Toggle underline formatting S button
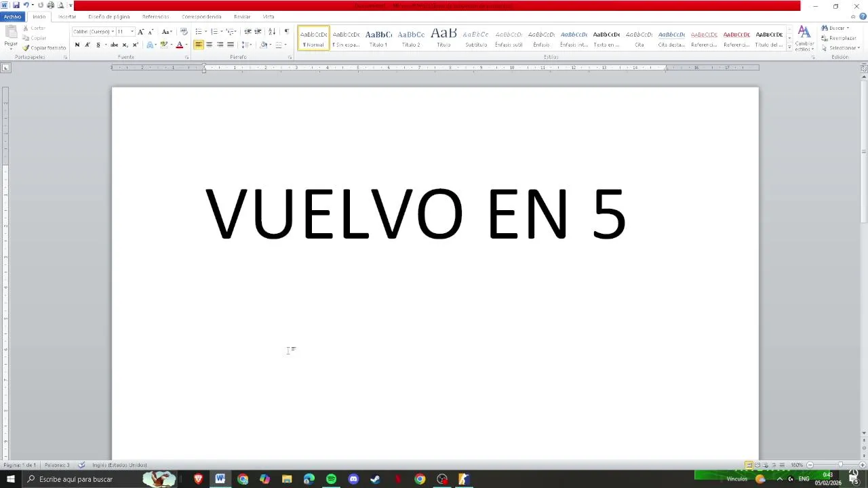Image resolution: width=868 pixels, height=488 pixels. pos(98,45)
